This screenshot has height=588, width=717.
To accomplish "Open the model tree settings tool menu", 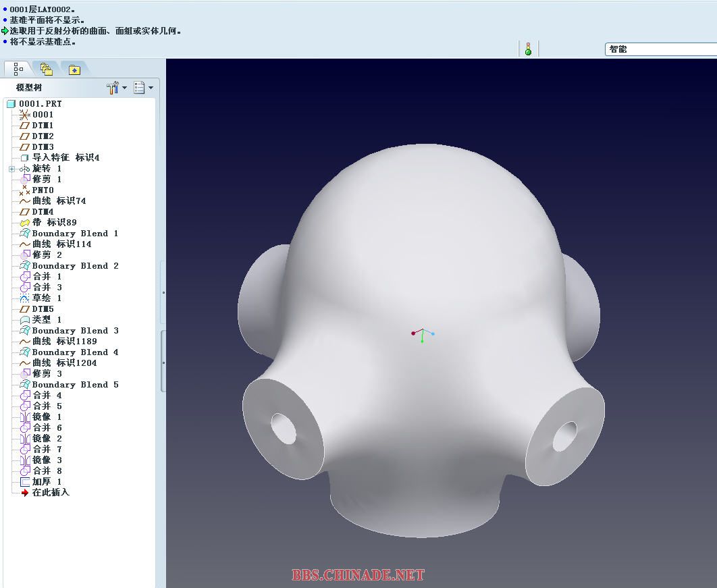I will [116, 88].
